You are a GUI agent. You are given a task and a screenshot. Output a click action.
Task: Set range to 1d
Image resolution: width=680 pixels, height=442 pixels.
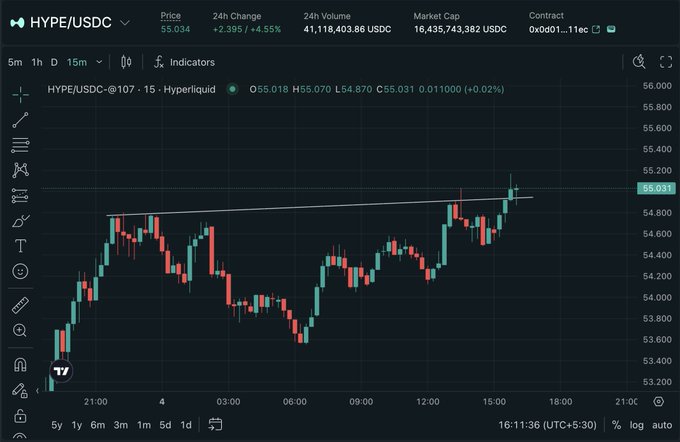coord(186,425)
